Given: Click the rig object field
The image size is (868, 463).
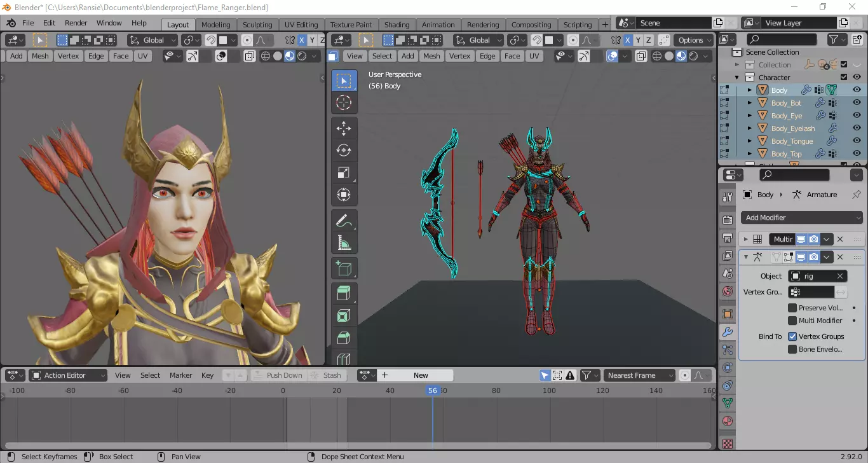Looking at the screenshot, I should pyautogui.click(x=817, y=276).
